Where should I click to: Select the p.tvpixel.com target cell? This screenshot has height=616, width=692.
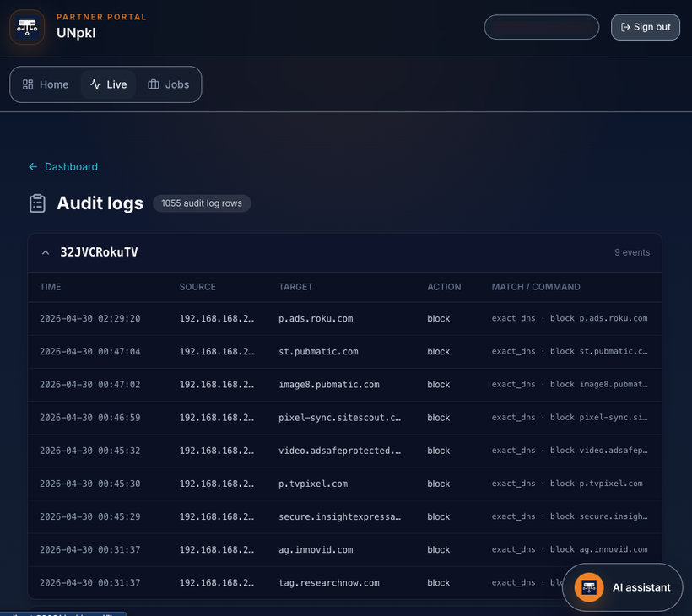click(313, 484)
